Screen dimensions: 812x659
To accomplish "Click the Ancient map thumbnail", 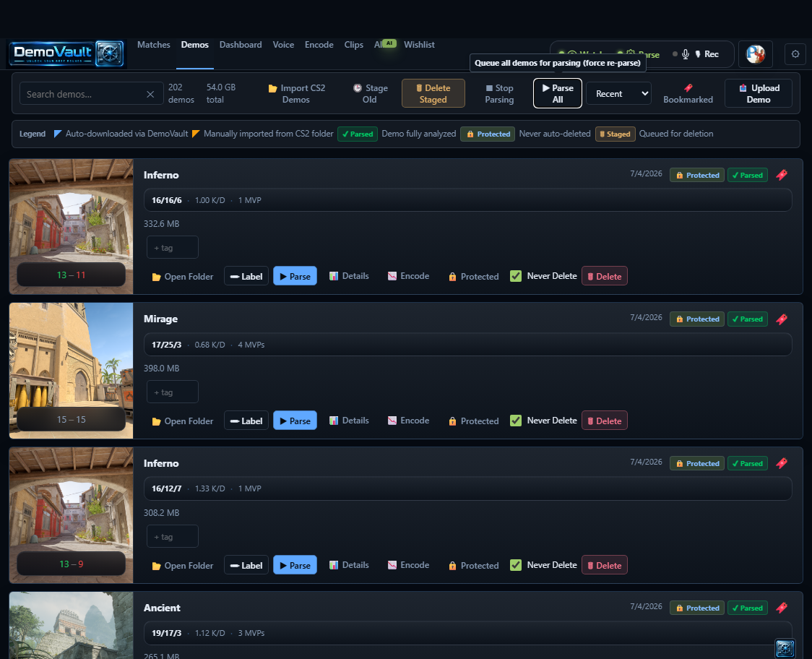I will (71, 625).
